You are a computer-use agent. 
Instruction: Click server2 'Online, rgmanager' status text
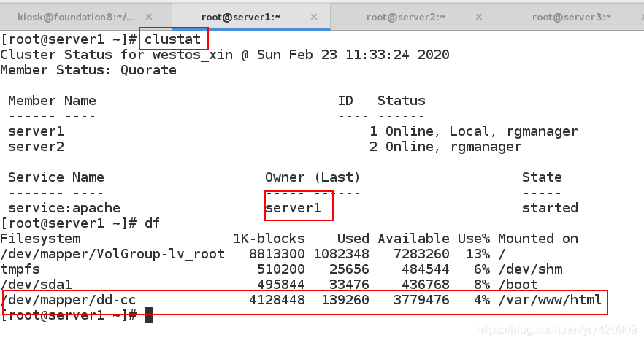point(453,147)
